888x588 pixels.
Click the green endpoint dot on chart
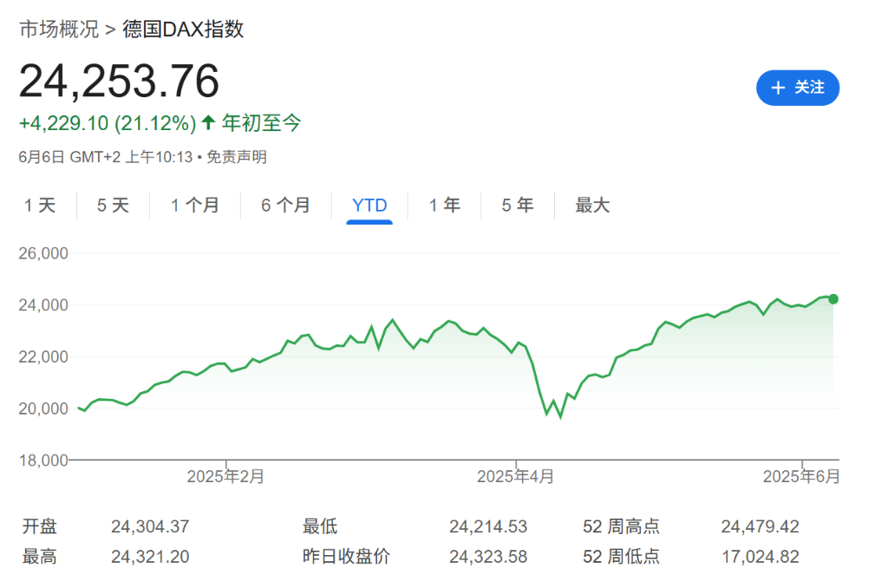click(x=833, y=299)
